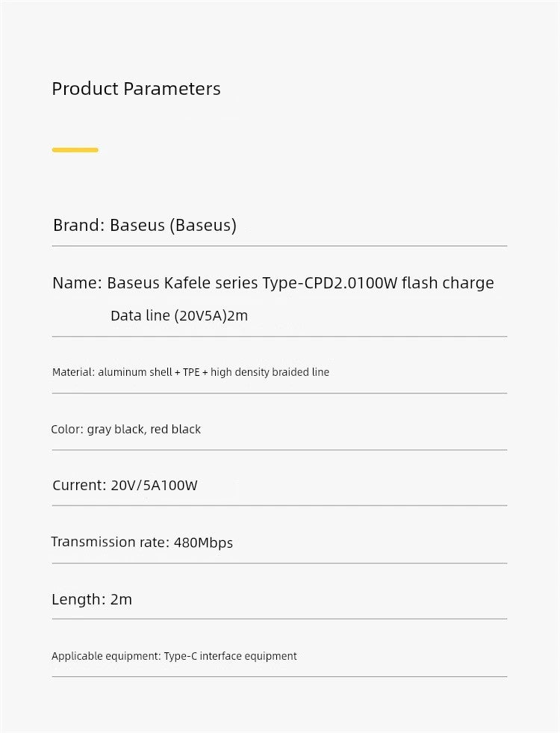Click 'Type-C interface equipment' text
Viewport: 560px width, 733px height.
[x=230, y=656]
